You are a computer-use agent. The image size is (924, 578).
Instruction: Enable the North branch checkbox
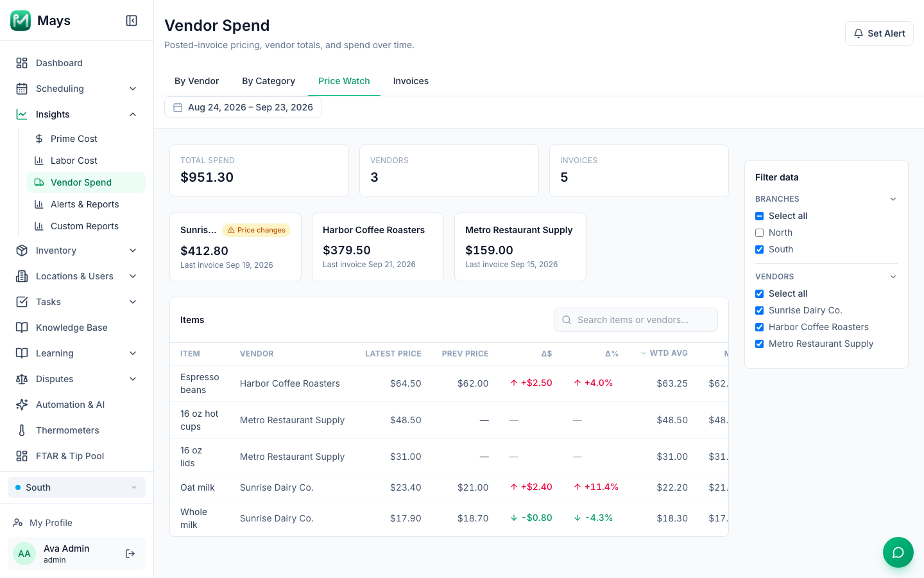(x=760, y=232)
